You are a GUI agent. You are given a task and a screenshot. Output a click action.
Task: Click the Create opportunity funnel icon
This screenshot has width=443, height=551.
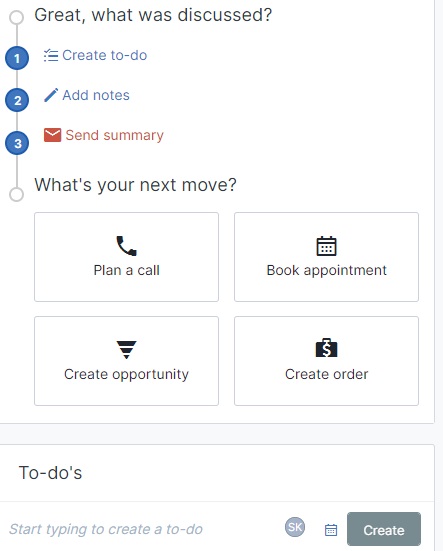[126, 350]
